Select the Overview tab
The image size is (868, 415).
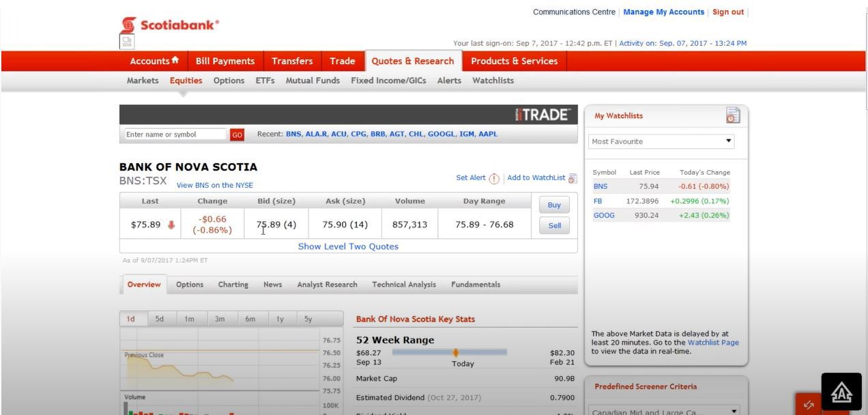click(144, 285)
